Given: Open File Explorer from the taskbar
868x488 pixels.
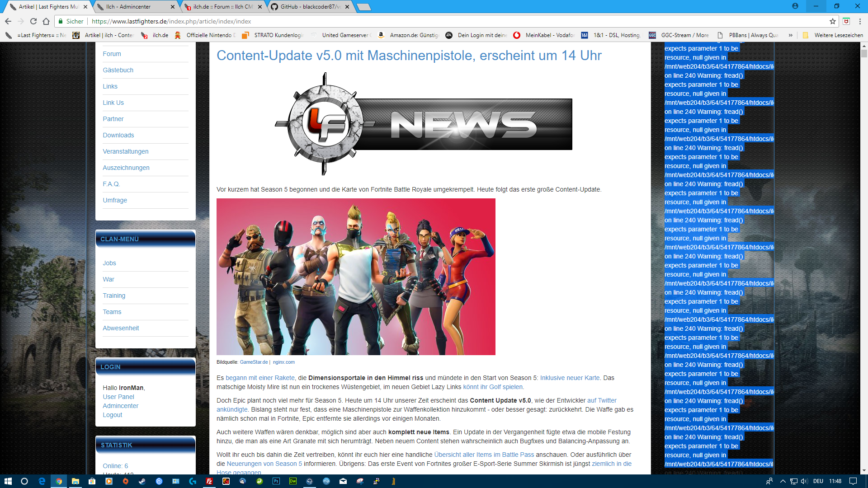Looking at the screenshot, I should [x=75, y=481].
